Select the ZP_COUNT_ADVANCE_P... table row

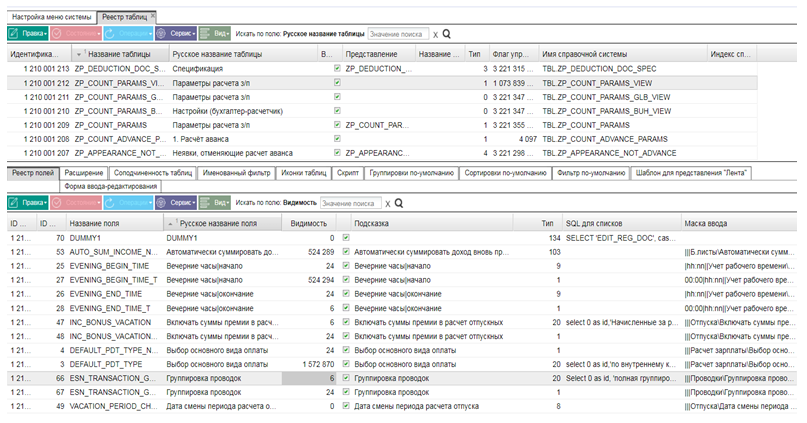point(382,139)
